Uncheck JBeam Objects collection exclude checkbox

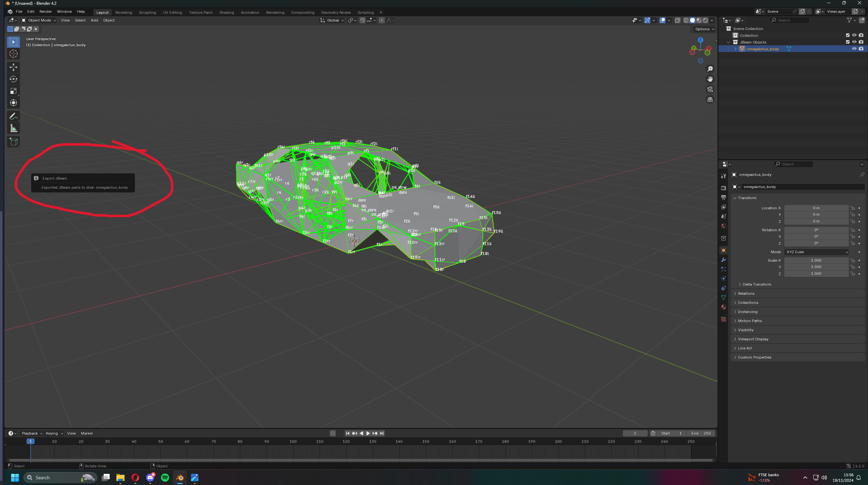click(x=847, y=42)
